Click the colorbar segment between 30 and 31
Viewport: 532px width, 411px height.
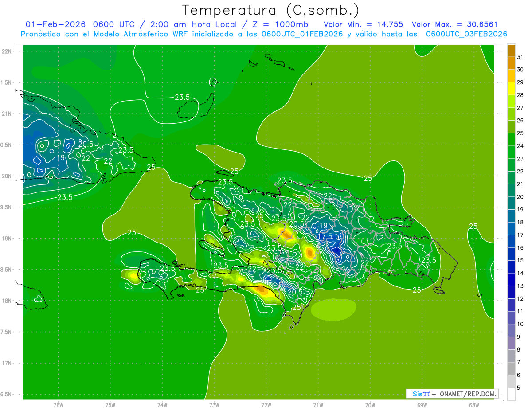[511, 63]
